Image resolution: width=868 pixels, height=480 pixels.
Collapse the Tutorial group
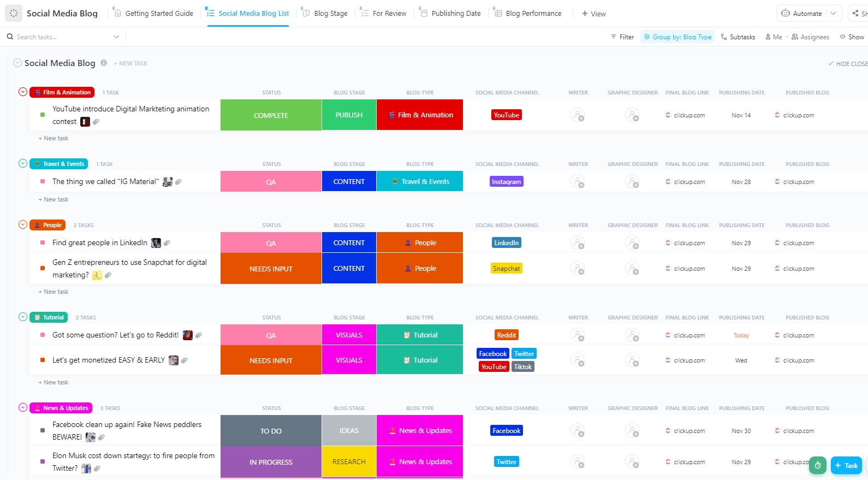[23, 317]
